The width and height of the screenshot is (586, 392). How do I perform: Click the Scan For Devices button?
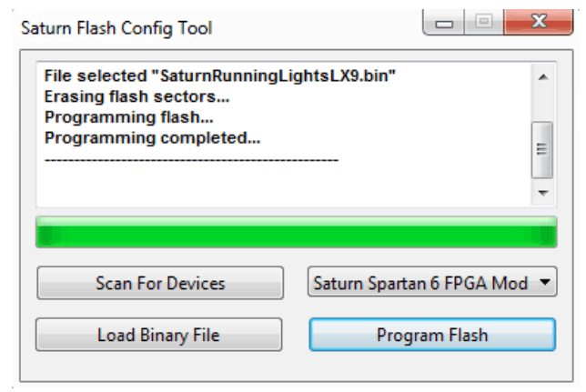tap(160, 283)
